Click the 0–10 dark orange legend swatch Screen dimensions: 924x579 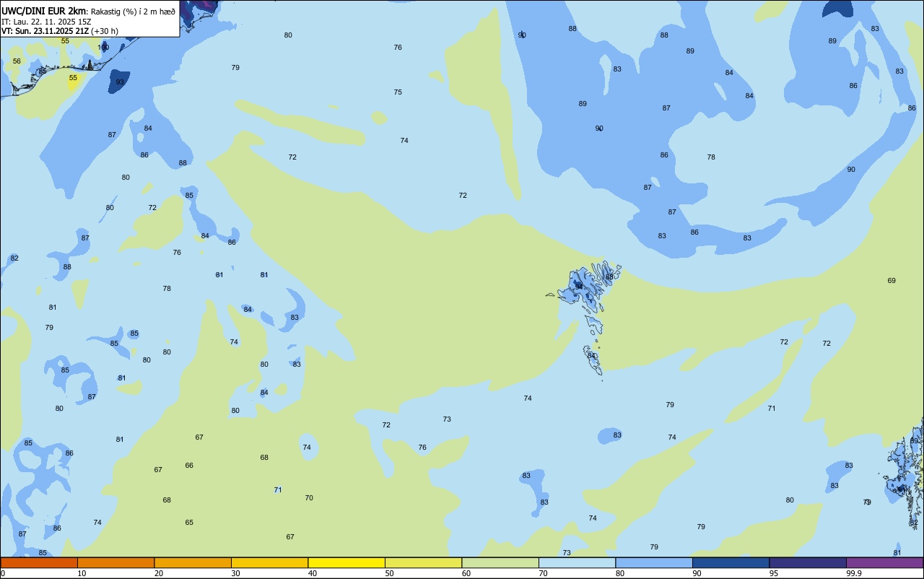[x=39, y=562]
